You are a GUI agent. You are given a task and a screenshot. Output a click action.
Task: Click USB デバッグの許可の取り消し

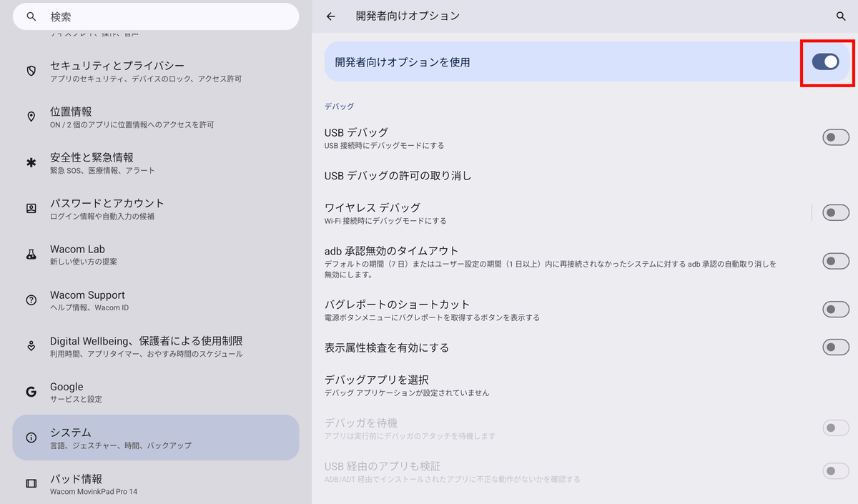tap(398, 176)
